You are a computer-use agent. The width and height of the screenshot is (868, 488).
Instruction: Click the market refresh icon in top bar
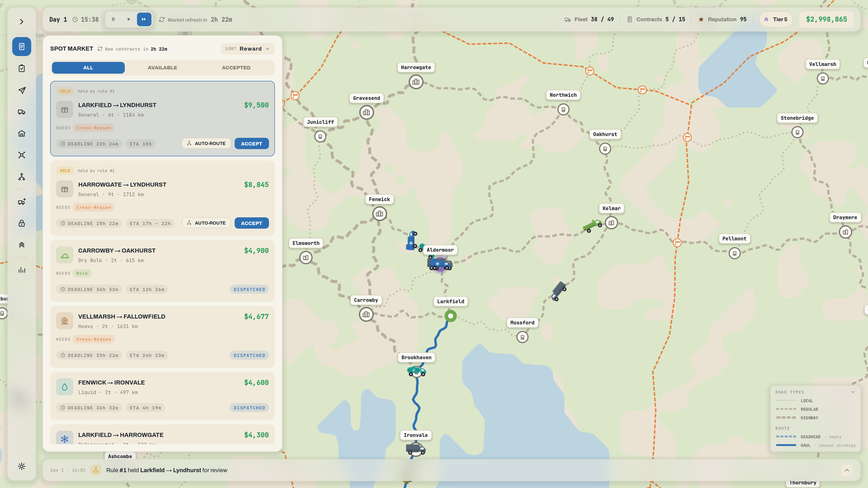pyautogui.click(x=162, y=19)
